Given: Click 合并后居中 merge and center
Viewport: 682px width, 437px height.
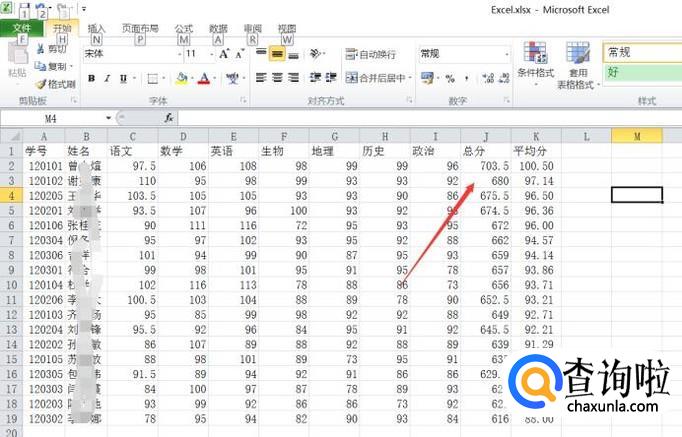Looking at the screenshot, I should point(375,78).
